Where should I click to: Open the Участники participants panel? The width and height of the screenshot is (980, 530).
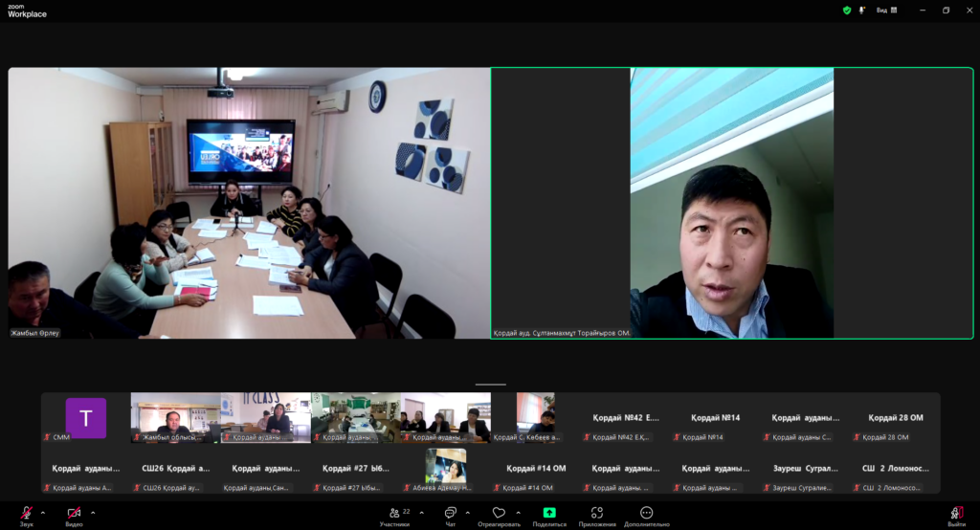[x=394, y=514]
